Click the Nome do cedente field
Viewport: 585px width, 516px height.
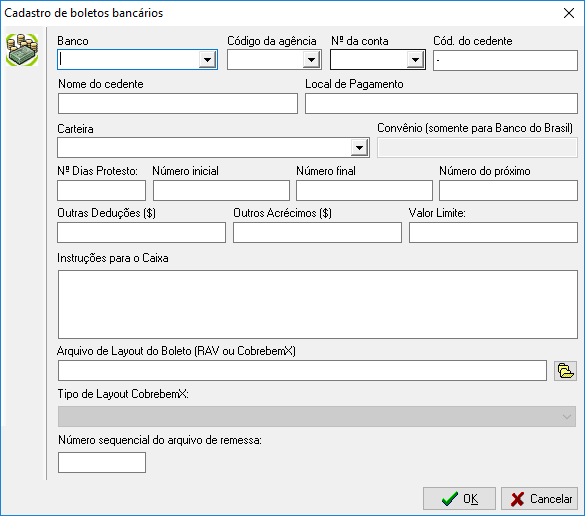tap(178, 103)
